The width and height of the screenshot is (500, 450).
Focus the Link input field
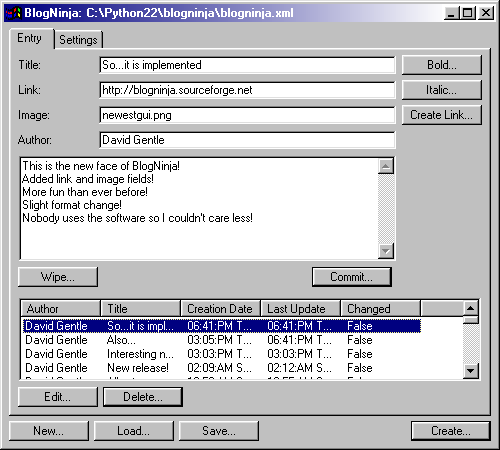(247, 90)
